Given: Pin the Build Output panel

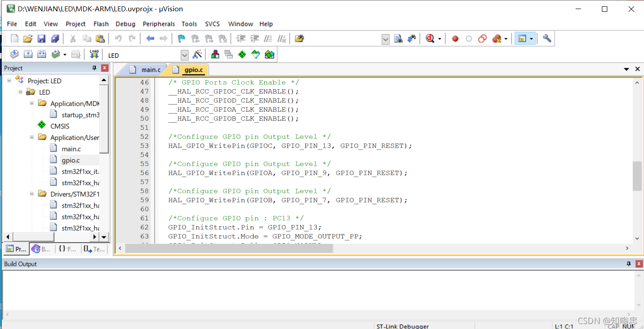Looking at the screenshot, I should pyautogui.click(x=629, y=264).
